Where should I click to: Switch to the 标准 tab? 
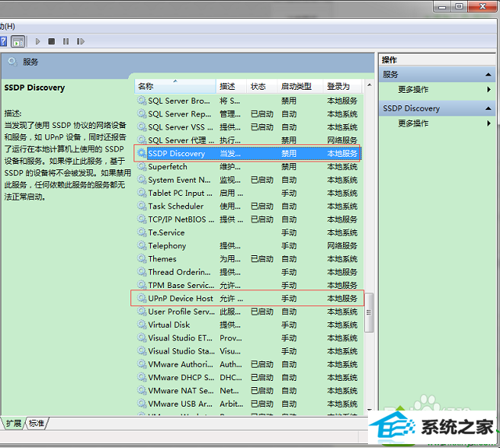point(37,424)
